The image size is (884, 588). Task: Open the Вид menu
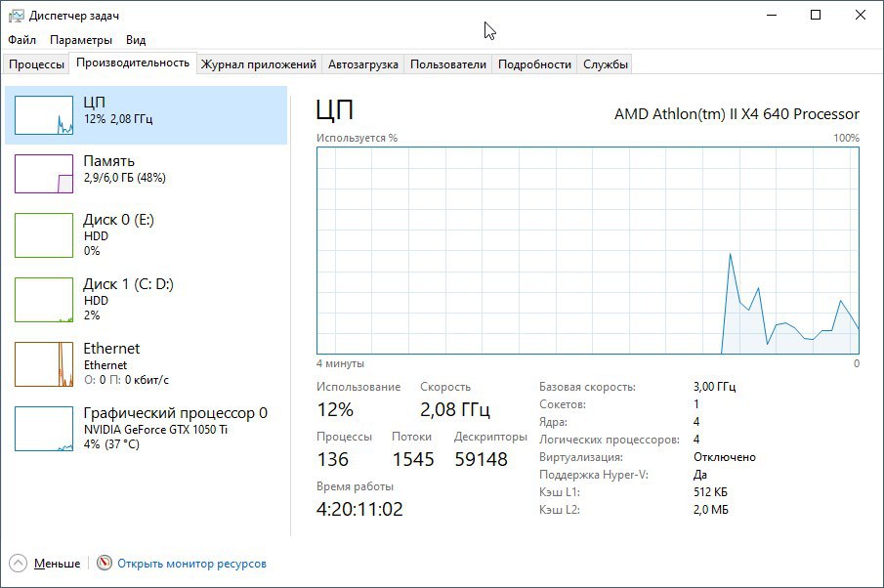(136, 40)
